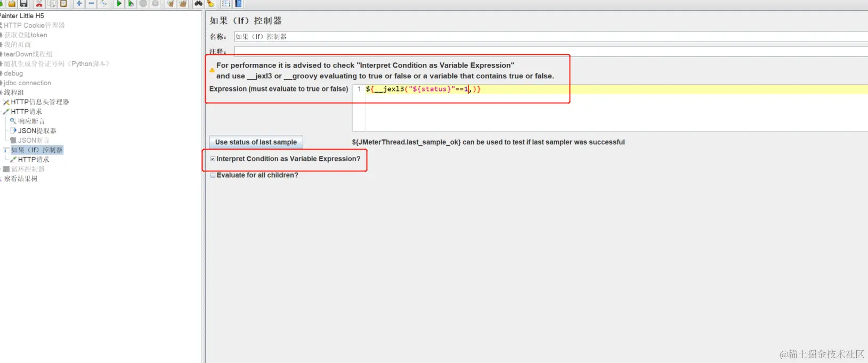Select 察看结果树 listener node
This screenshot has height=363, width=868.
(x=21, y=179)
